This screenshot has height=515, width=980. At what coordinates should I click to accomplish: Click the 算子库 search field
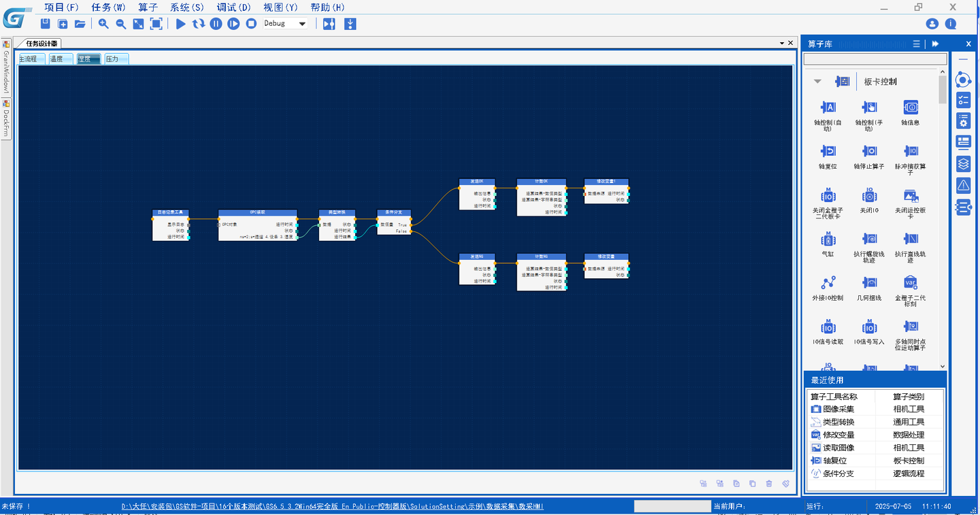pos(875,60)
